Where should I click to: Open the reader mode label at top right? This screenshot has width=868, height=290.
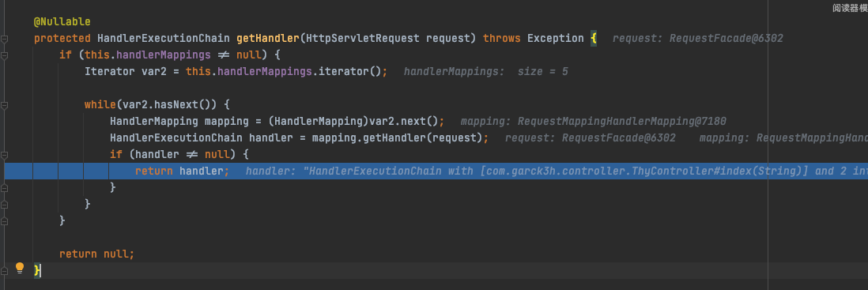coord(850,8)
